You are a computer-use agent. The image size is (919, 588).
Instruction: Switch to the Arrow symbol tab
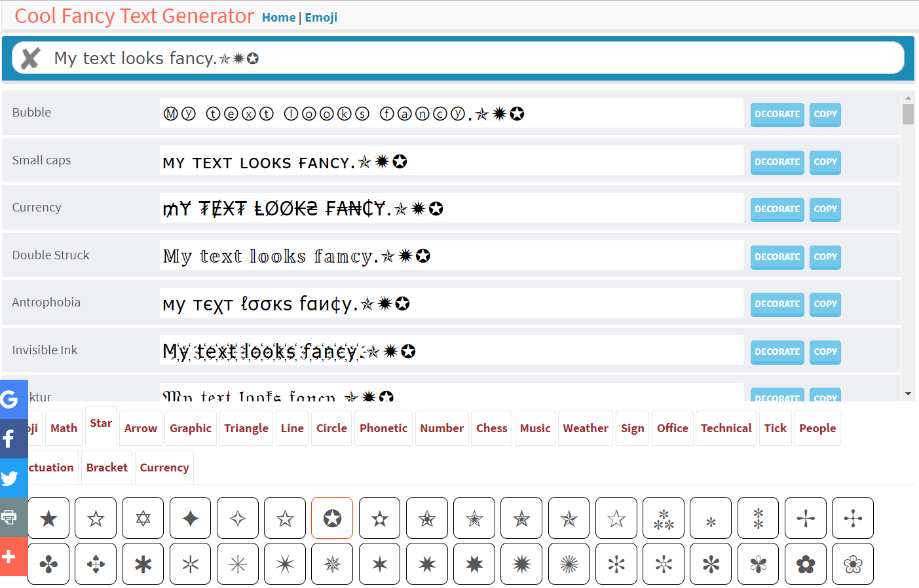pos(141,428)
